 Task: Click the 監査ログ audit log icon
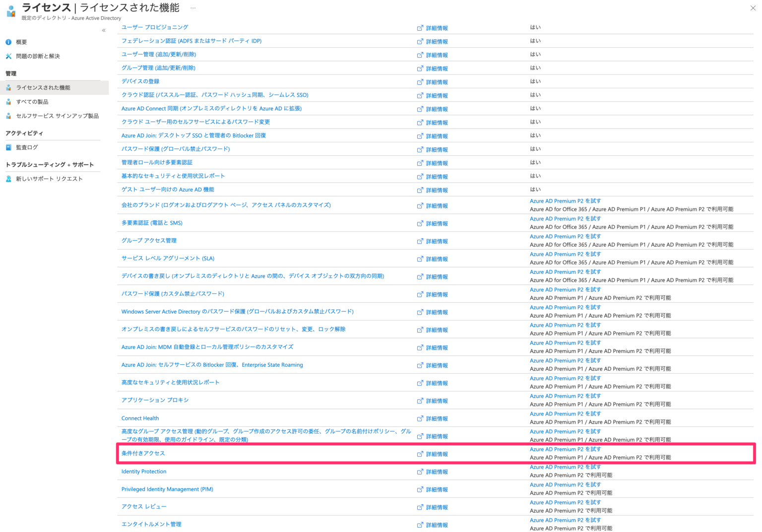pos(8,147)
